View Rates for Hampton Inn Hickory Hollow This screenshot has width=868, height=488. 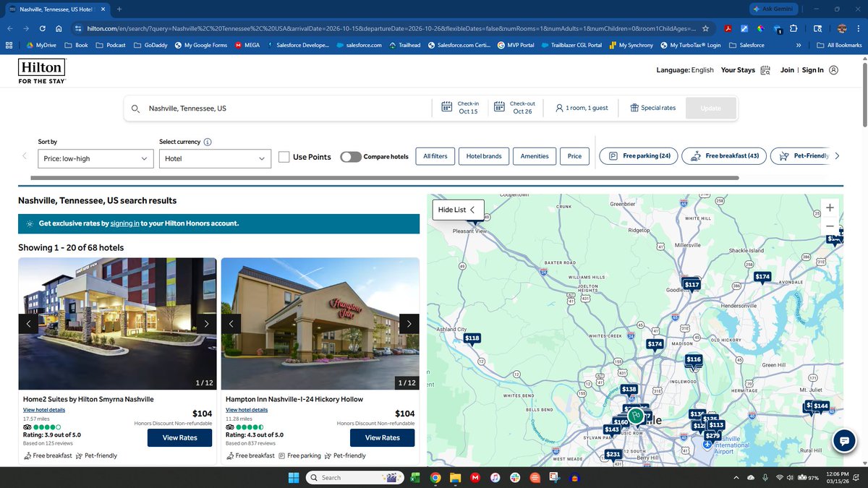(x=383, y=437)
